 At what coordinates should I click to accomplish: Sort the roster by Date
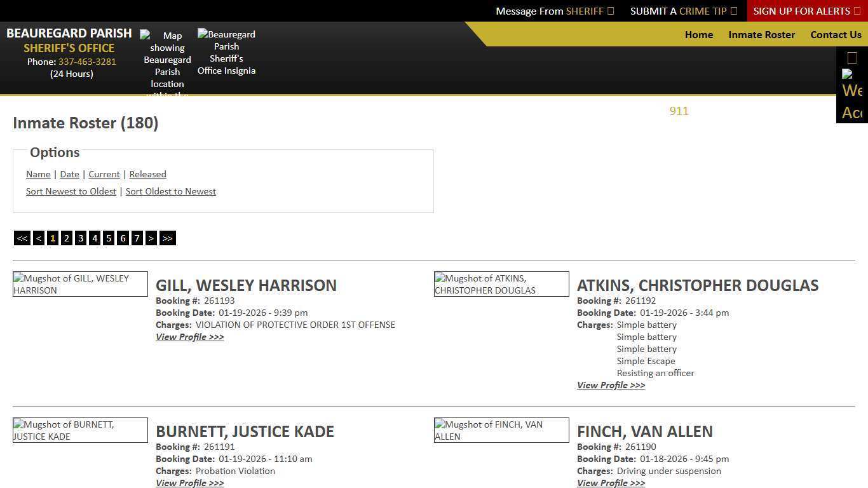point(69,174)
